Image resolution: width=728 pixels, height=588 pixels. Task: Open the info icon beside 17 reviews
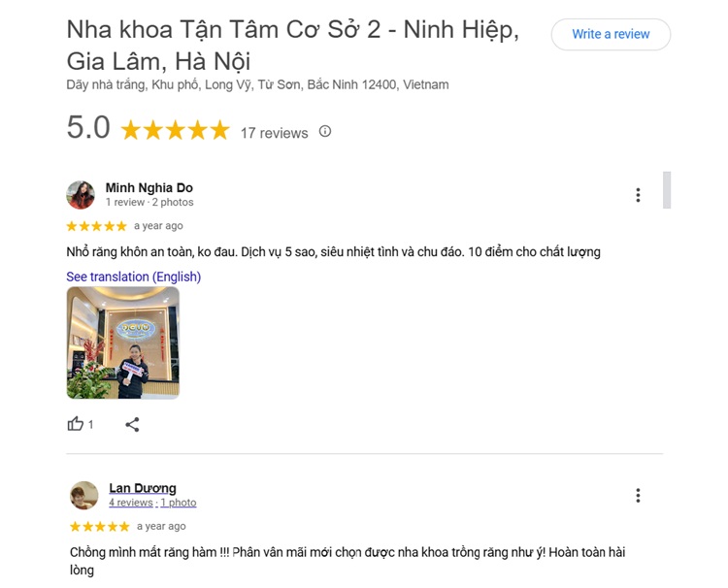click(325, 131)
